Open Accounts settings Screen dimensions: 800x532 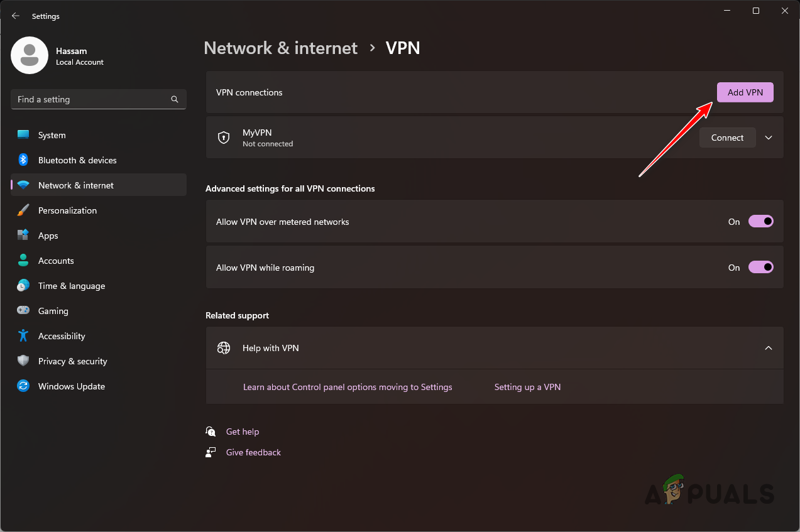(23, 260)
